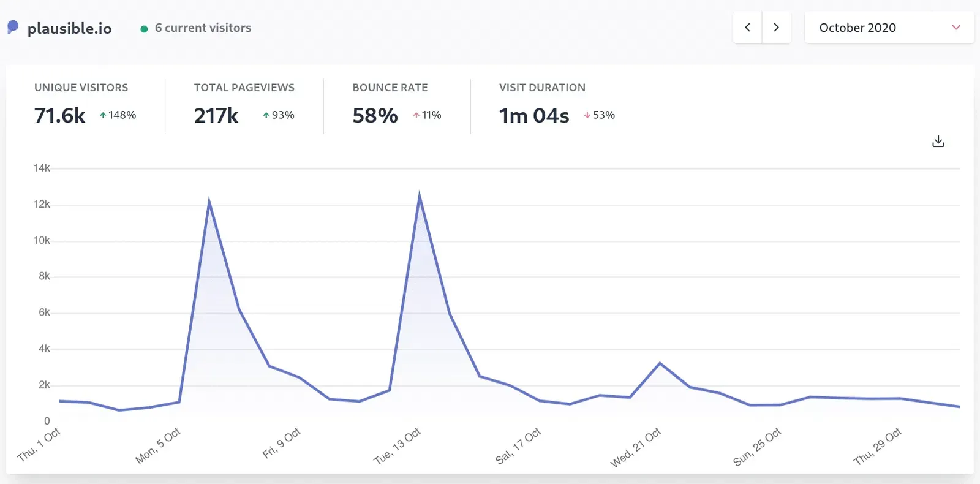Click the small chart peak at 21 Oct
The image size is (980, 484).
[x=660, y=363]
